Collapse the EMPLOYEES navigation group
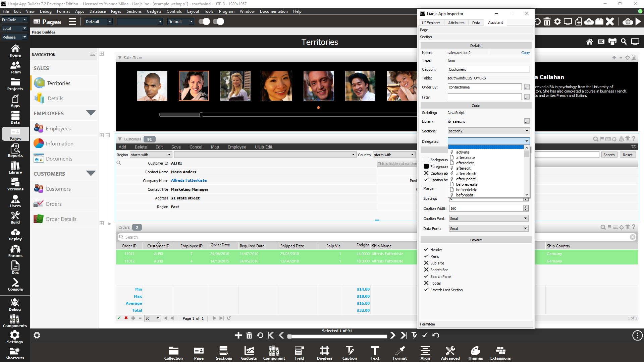 [x=91, y=113]
